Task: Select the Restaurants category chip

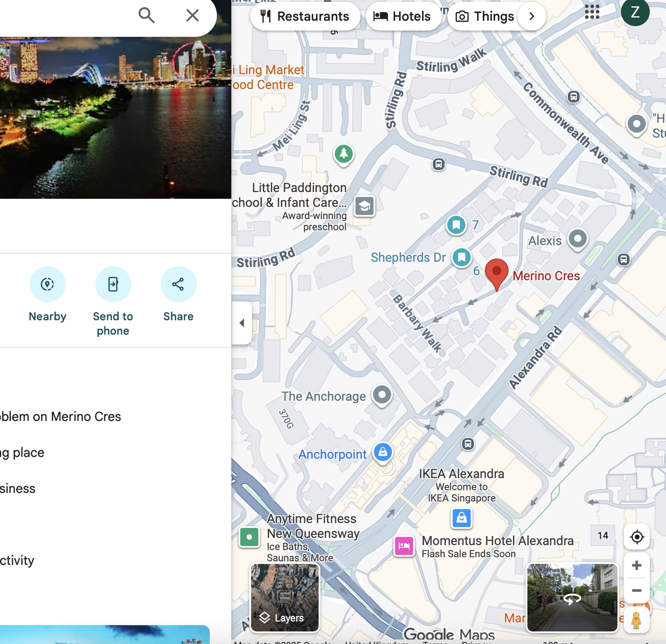Action: (x=305, y=16)
